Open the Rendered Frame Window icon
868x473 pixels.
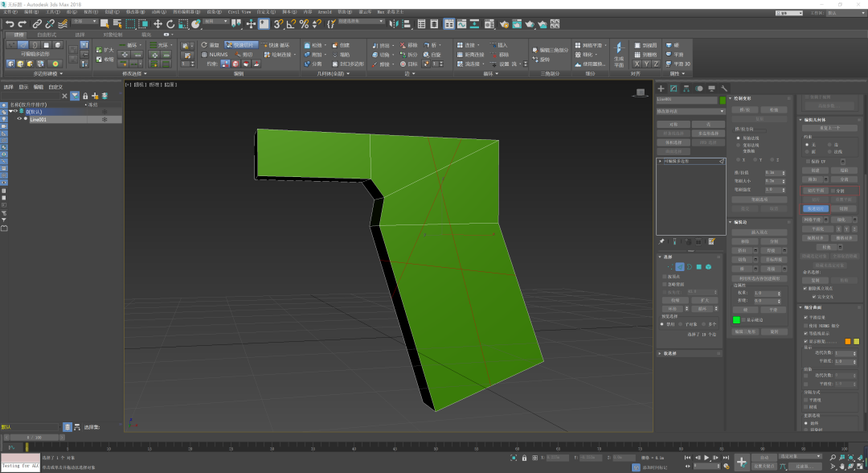point(517,24)
